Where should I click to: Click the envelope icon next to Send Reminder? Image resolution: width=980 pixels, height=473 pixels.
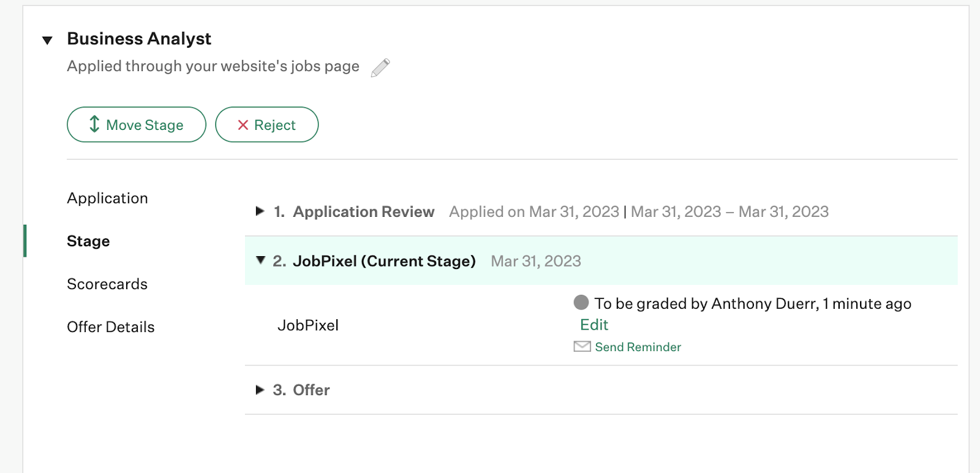click(582, 347)
